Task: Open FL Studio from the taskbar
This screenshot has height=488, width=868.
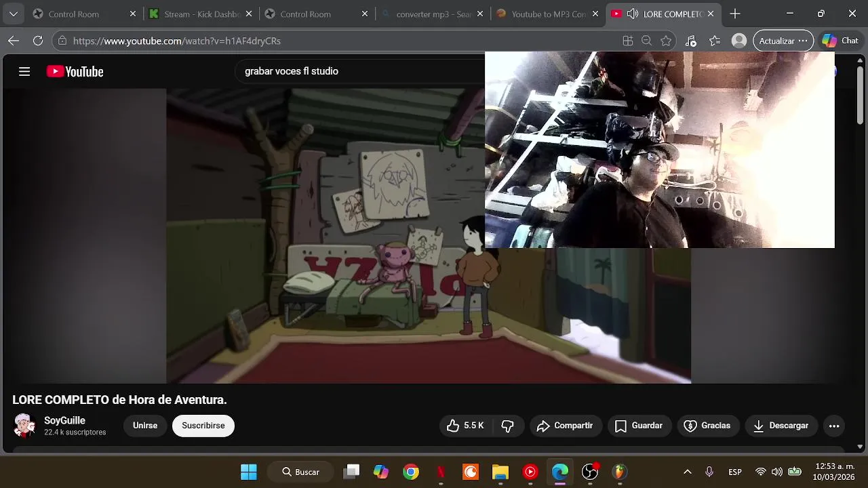Action: pos(620,472)
